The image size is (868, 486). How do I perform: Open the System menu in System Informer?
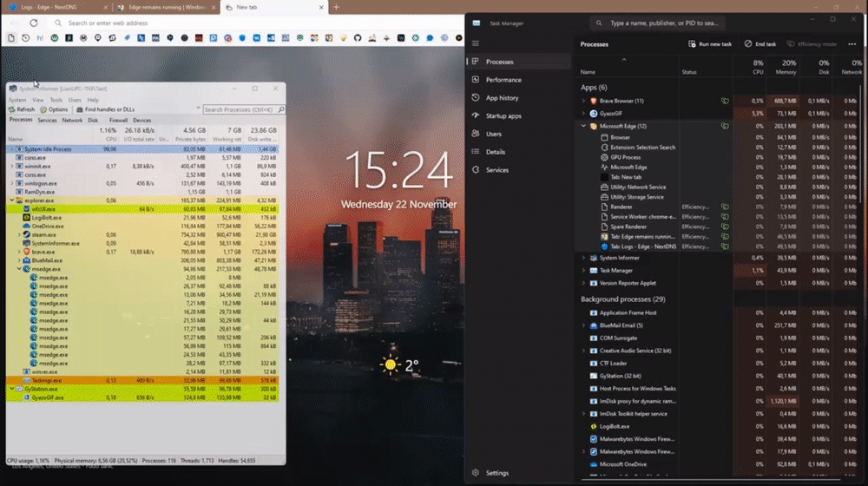pos(17,100)
